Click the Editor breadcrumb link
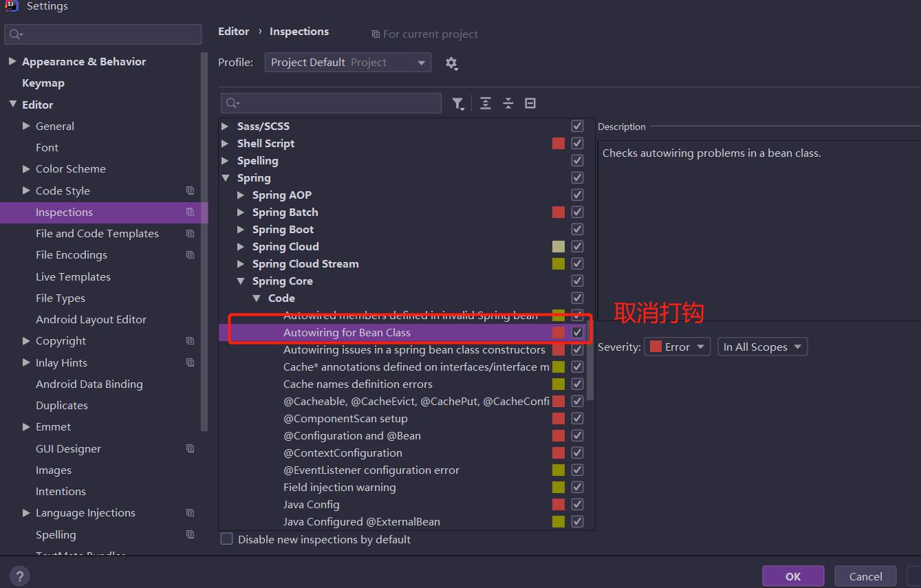 234,32
